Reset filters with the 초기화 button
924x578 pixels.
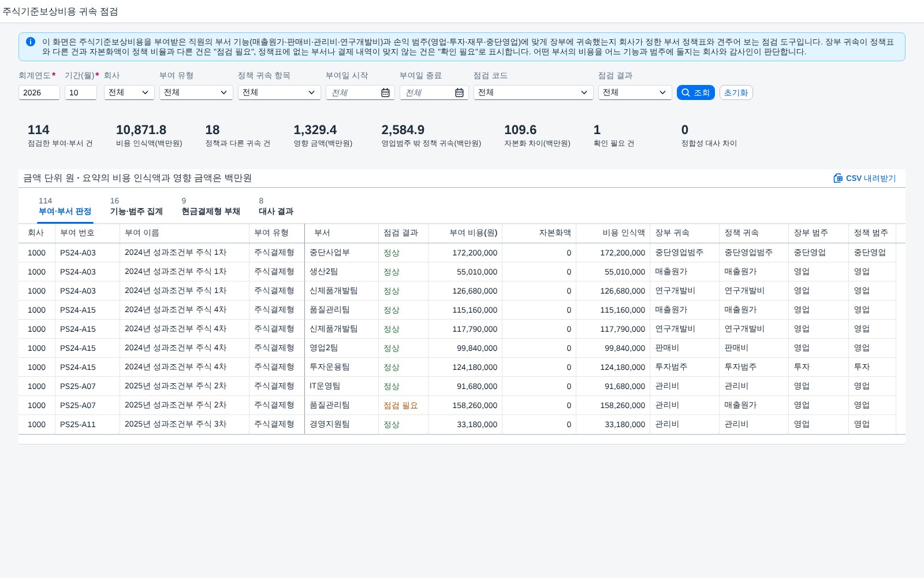click(x=736, y=92)
